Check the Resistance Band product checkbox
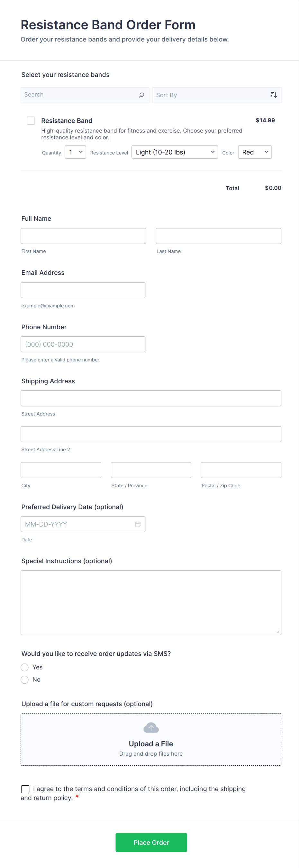Screen dimensions: 299x868 click(x=31, y=121)
